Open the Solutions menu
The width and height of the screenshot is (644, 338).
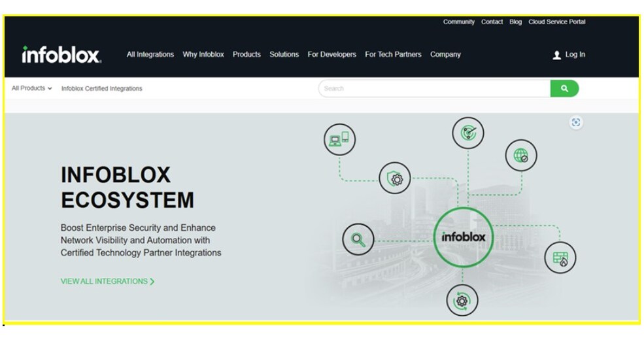(x=284, y=54)
